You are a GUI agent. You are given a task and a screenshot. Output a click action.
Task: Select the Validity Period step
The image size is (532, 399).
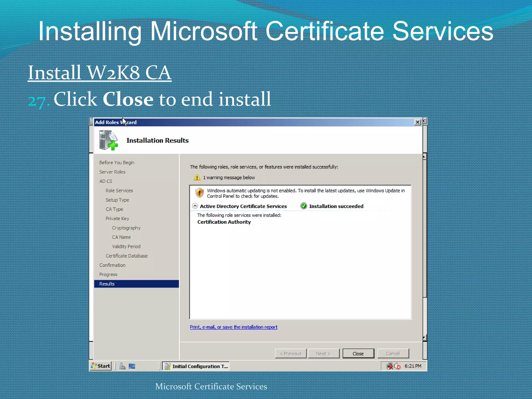(126, 247)
